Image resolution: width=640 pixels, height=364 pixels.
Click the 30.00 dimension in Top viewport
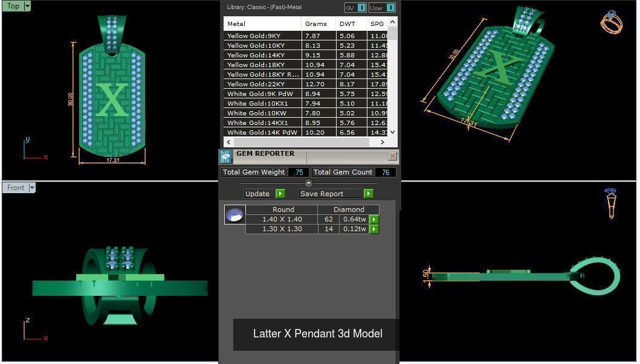click(70, 99)
